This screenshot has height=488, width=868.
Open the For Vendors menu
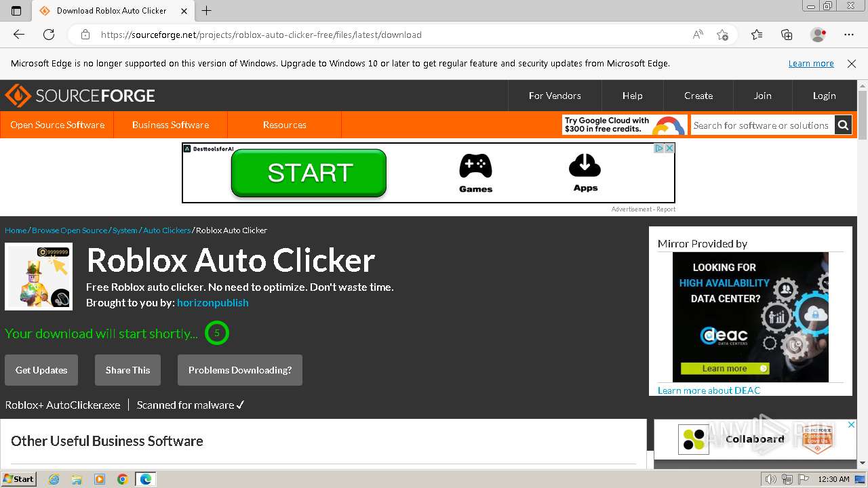pyautogui.click(x=555, y=96)
